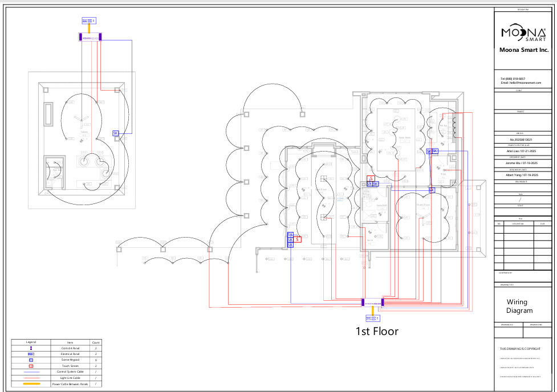Select the Control4 panel above the cabana building
This screenshot has width=557, height=392.
click(90, 37)
